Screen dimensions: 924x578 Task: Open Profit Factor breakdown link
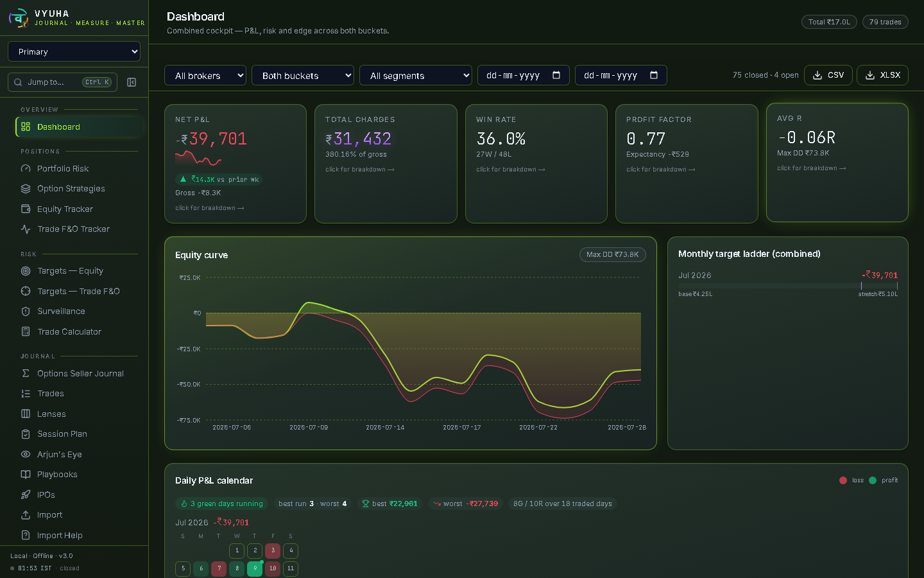click(661, 170)
